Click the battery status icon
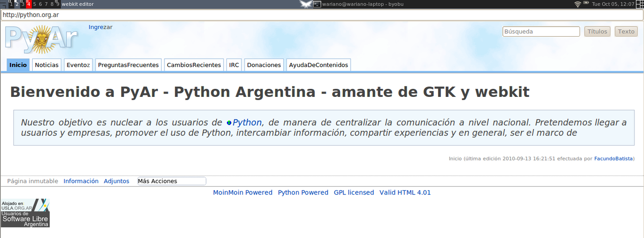This screenshot has width=644, height=238. pos(586,3)
